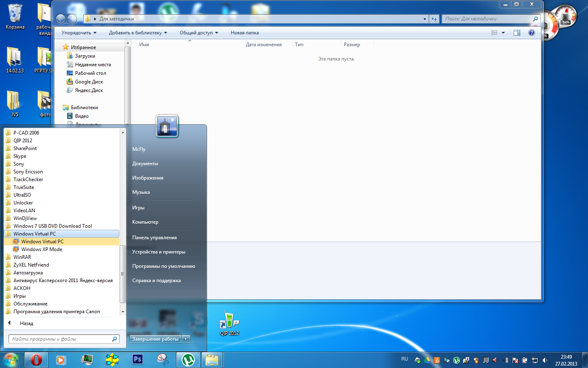
Task: Click the Google Drive tray icon
Action: (x=427, y=360)
